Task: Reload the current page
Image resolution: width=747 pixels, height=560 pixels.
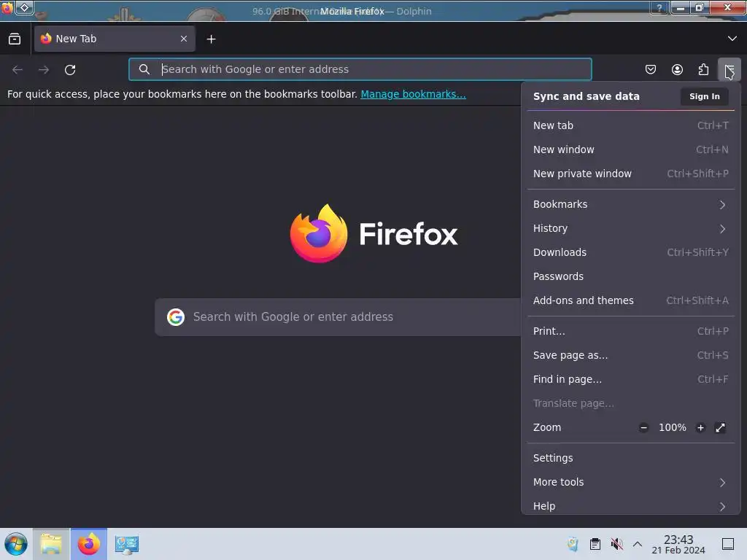Action: [x=70, y=70]
